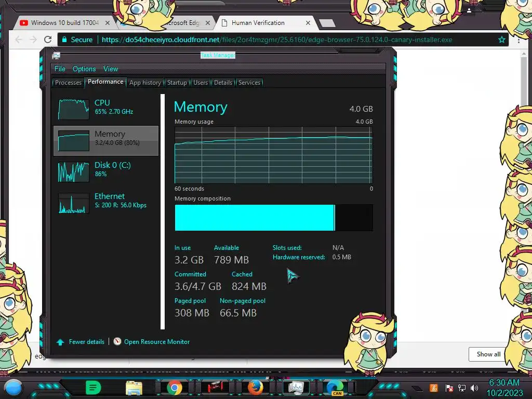Click the Fewer details arrow icon
The image size is (532, 399).
point(60,342)
